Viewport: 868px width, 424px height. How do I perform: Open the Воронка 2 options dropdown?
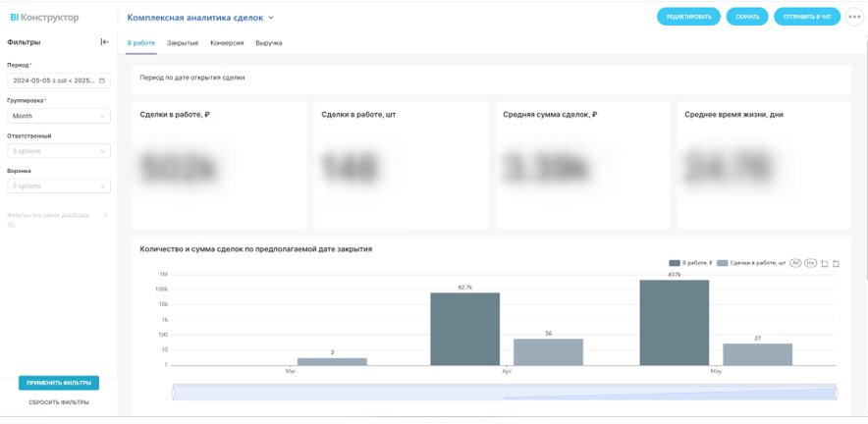pyautogui.click(x=59, y=185)
